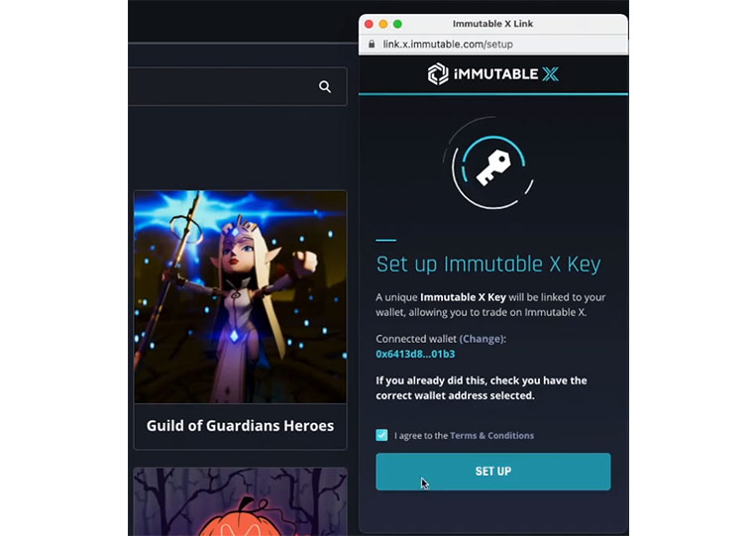
Task: Click Change next to Connected wallet
Action: 482,339
